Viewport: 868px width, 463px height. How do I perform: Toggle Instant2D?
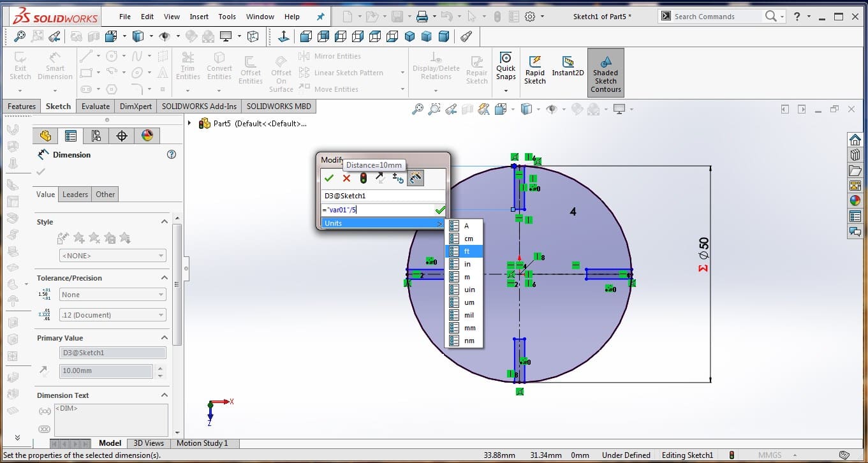click(568, 65)
